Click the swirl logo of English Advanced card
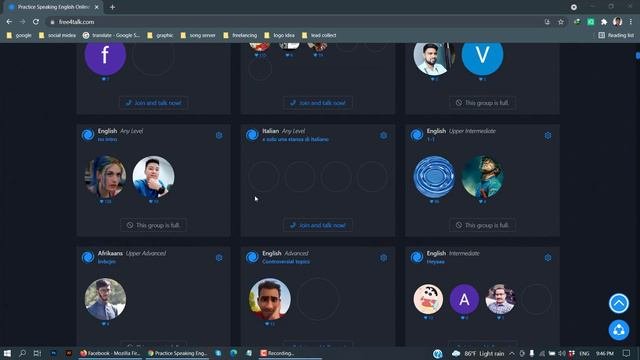Image resolution: width=640 pixels, height=360 pixels. coord(252,257)
